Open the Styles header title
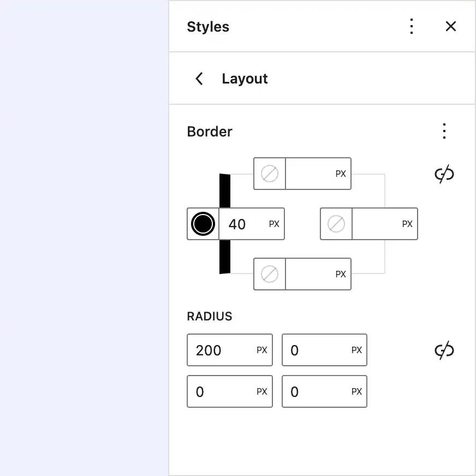476x476 pixels. (208, 26)
